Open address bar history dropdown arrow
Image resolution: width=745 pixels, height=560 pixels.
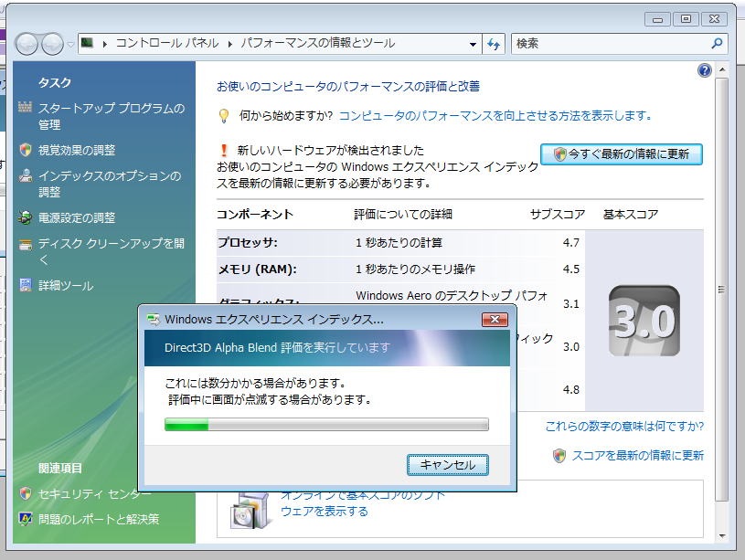[473, 44]
